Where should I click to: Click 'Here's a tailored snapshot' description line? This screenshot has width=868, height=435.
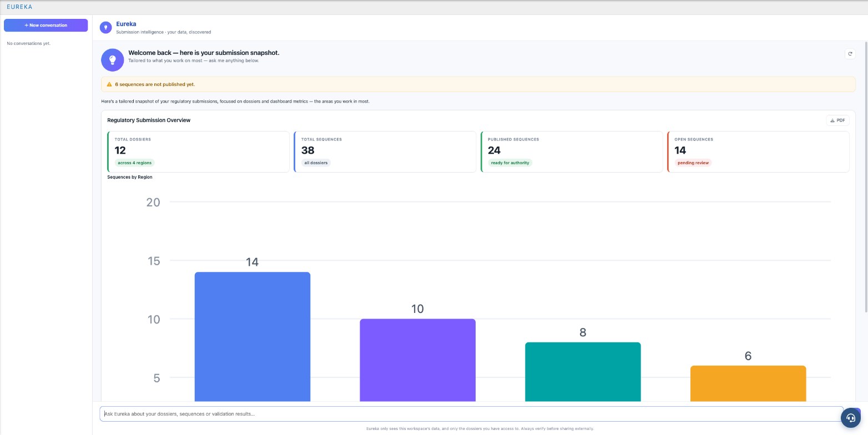click(x=235, y=102)
